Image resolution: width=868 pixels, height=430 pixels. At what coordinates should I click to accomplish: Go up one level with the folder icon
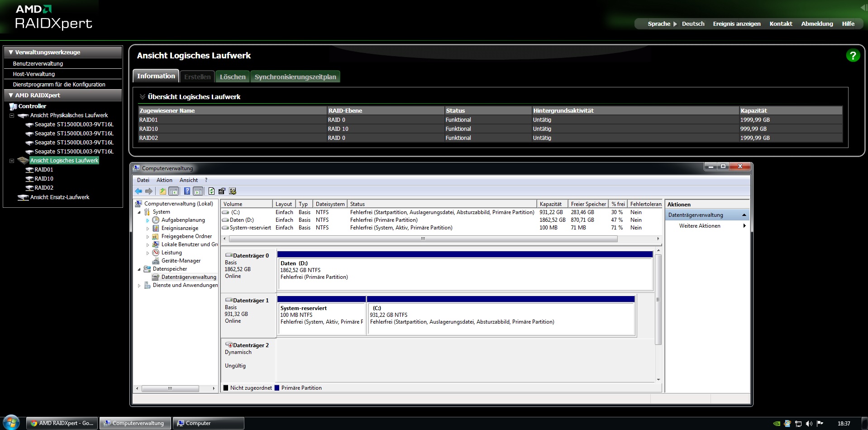(162, 191)
